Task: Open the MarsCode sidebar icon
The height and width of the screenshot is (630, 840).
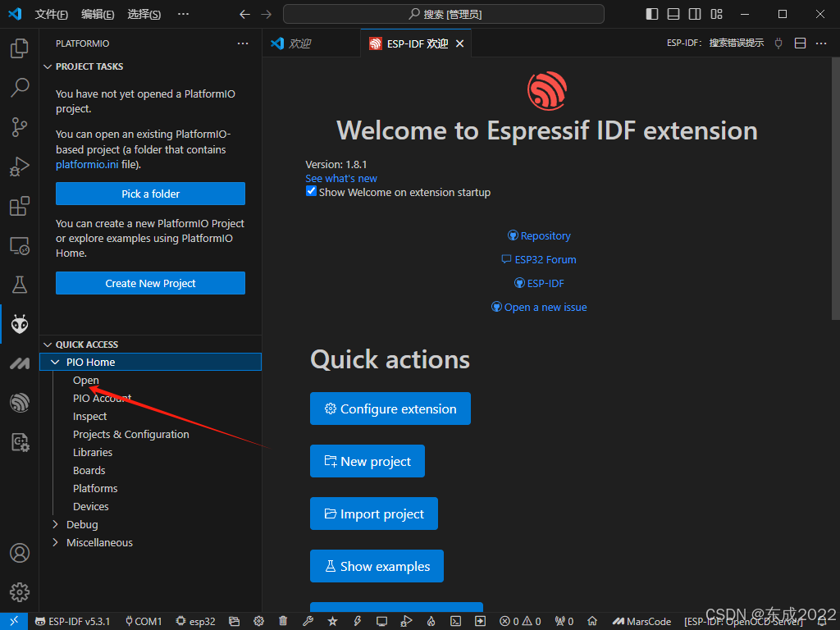Action: [x=20, y=363]
